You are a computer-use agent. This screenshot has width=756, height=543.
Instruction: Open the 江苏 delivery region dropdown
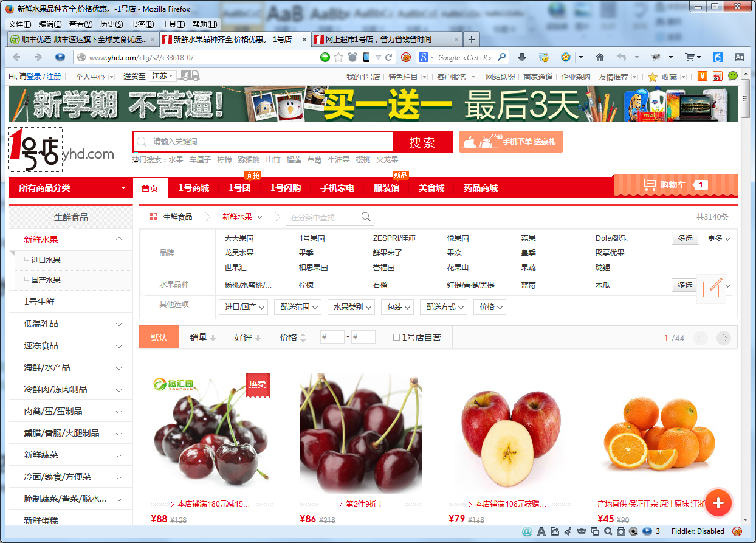(163, 77)
